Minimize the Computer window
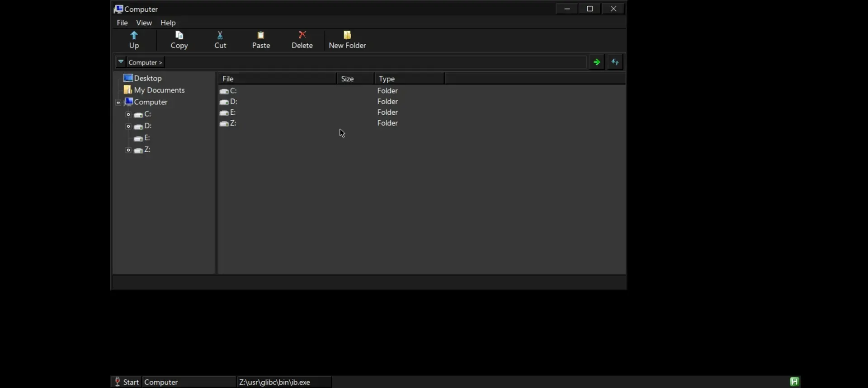 (x=567, y=9)
